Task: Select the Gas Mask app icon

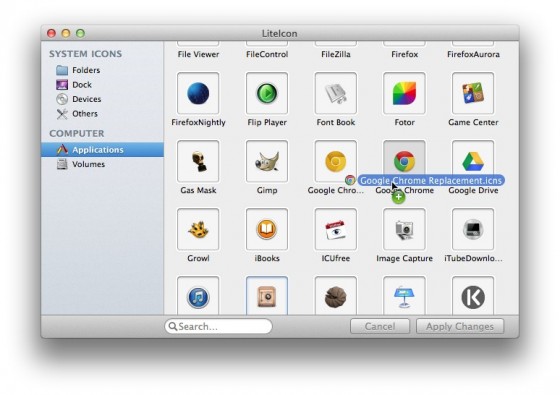Action: [x=198, y=161]
